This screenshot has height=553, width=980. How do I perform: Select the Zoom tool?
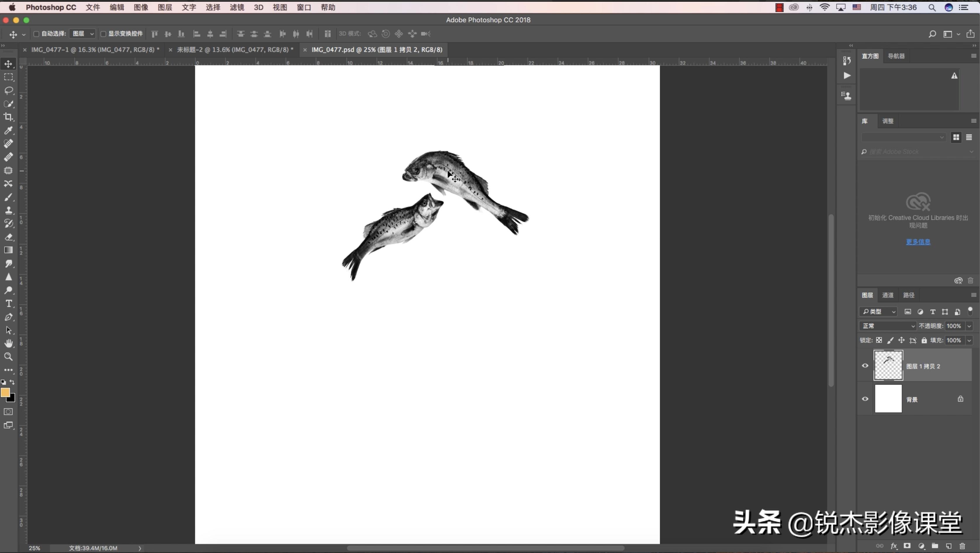[x=8, y=357]
